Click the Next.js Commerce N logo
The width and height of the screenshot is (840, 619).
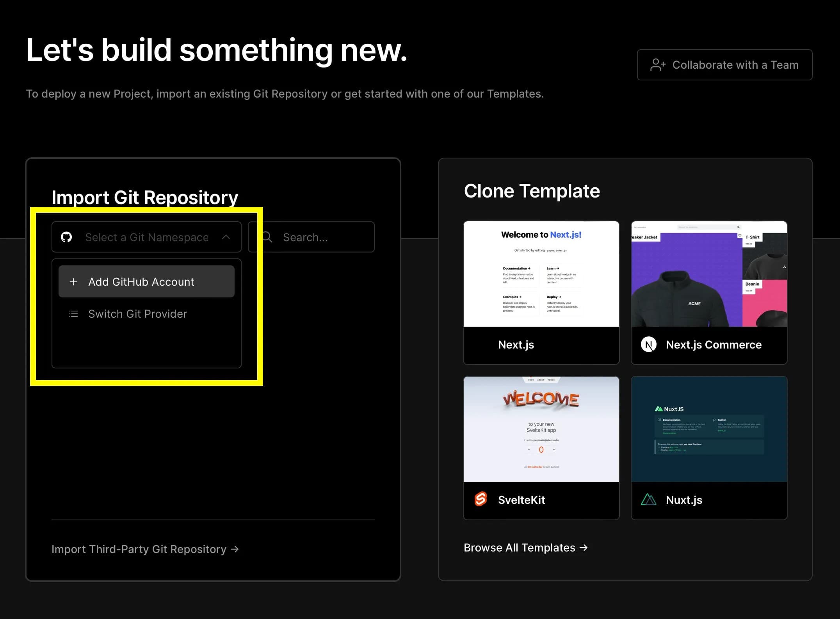click(x=649, y=345)
